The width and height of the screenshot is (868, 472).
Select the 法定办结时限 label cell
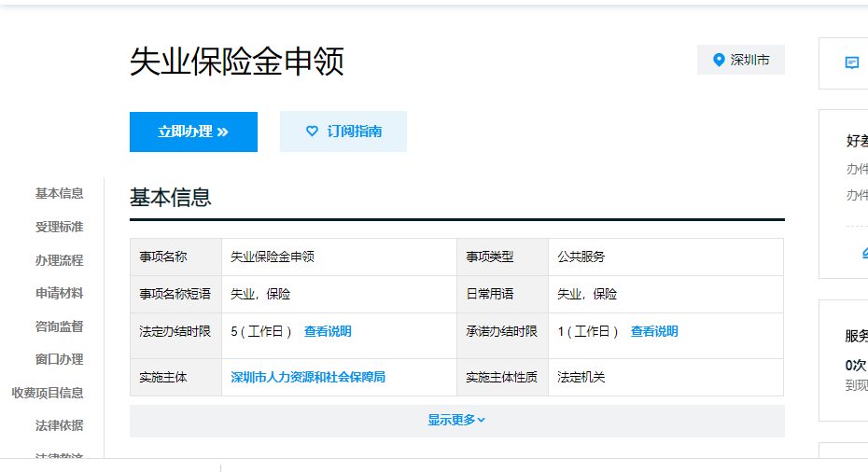click(176, 336)
